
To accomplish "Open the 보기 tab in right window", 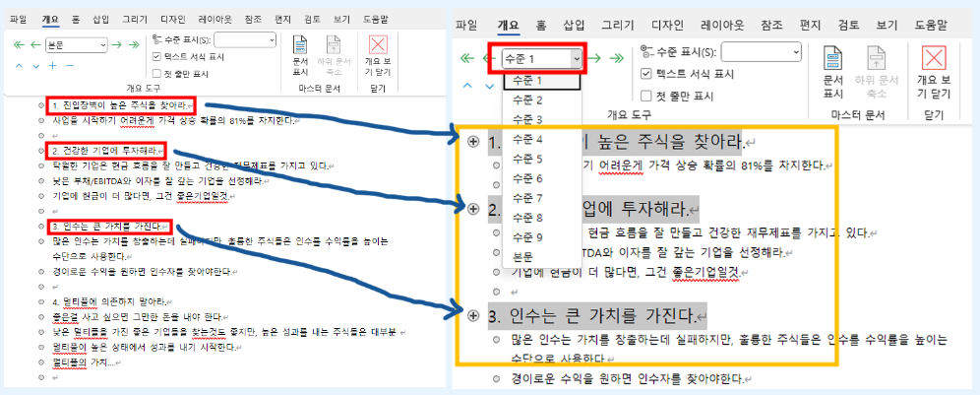I will point(887,26).
